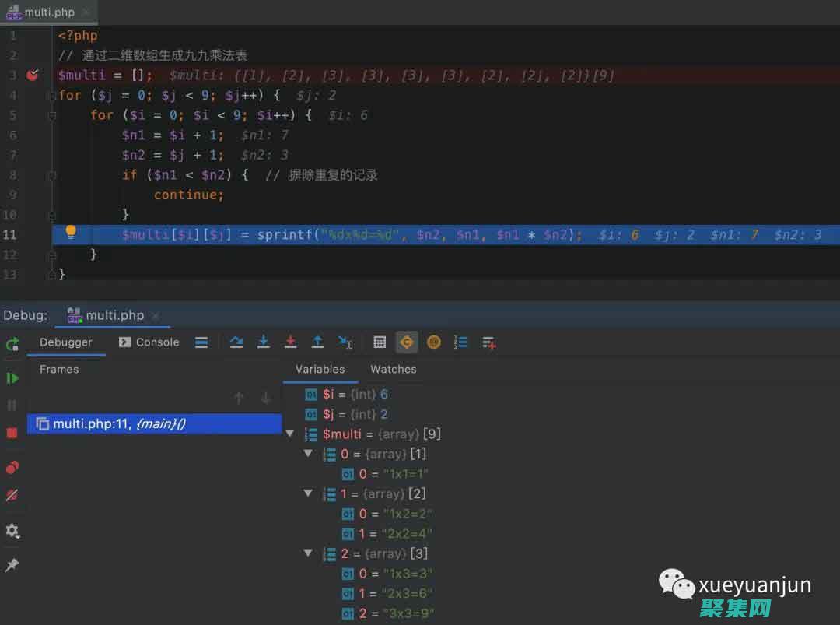Stop debugging with the red square
Viewport: 840px width, 625px height.
tap(12, 433)
